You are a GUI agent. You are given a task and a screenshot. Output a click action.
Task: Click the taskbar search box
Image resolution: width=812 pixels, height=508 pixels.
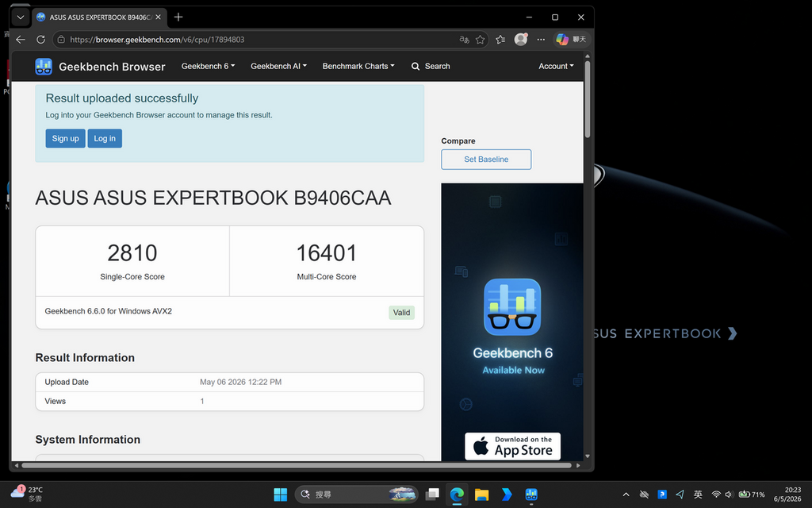356,495
